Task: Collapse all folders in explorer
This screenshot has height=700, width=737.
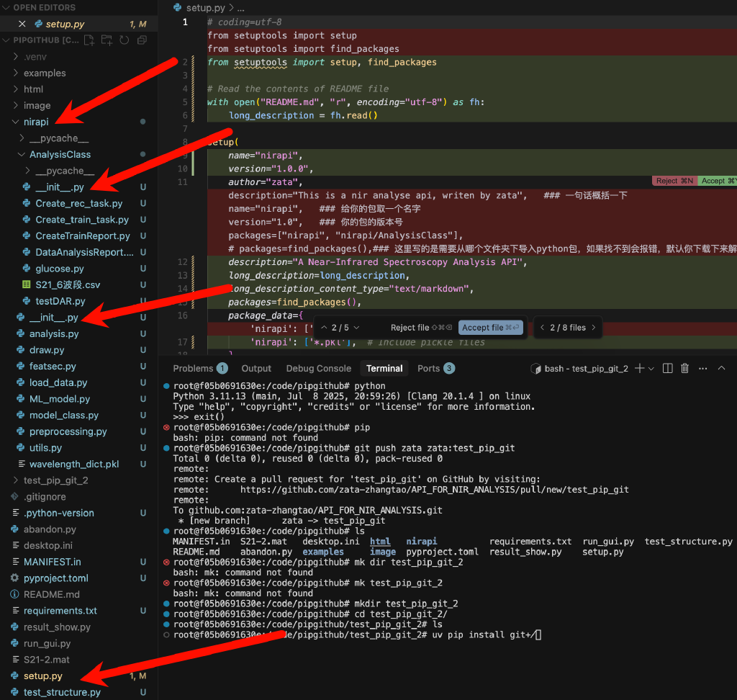Action: (141, 40)
